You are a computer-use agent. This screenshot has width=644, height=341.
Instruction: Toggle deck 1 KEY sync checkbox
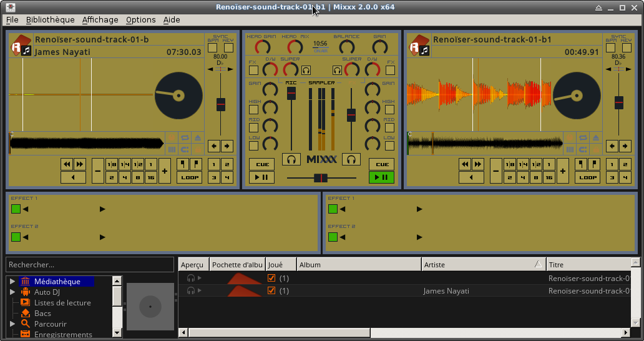point(228,47)
